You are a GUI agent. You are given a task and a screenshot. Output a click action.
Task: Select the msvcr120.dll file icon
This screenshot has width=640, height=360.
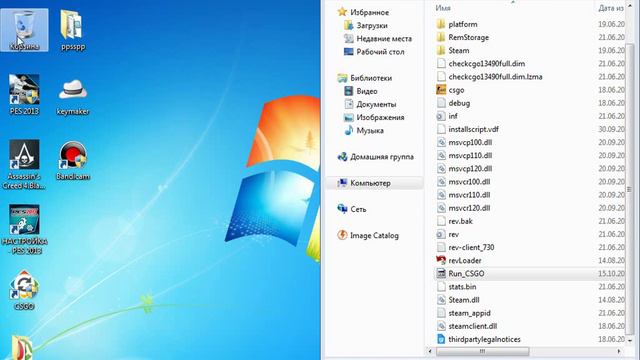[441, 208]
